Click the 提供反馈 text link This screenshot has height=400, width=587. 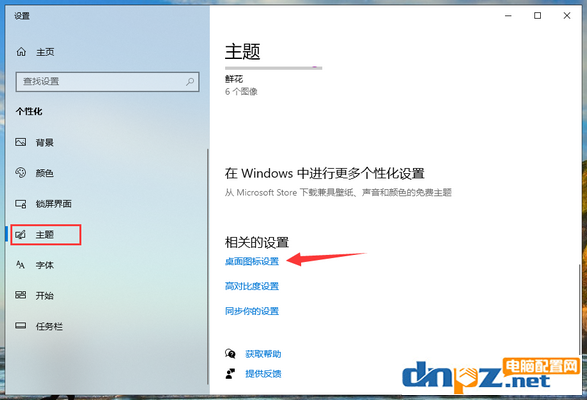263,374
